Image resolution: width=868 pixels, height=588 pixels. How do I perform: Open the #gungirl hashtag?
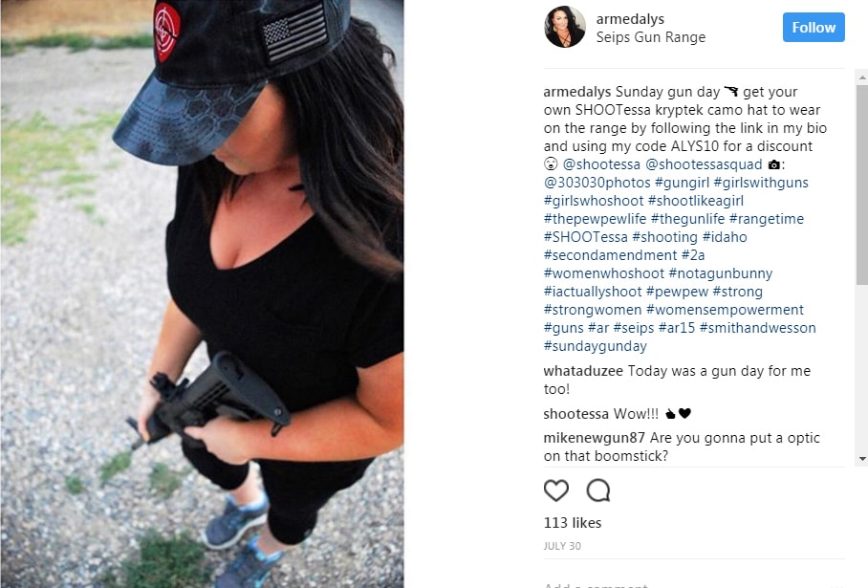click(x=682, y=183)
